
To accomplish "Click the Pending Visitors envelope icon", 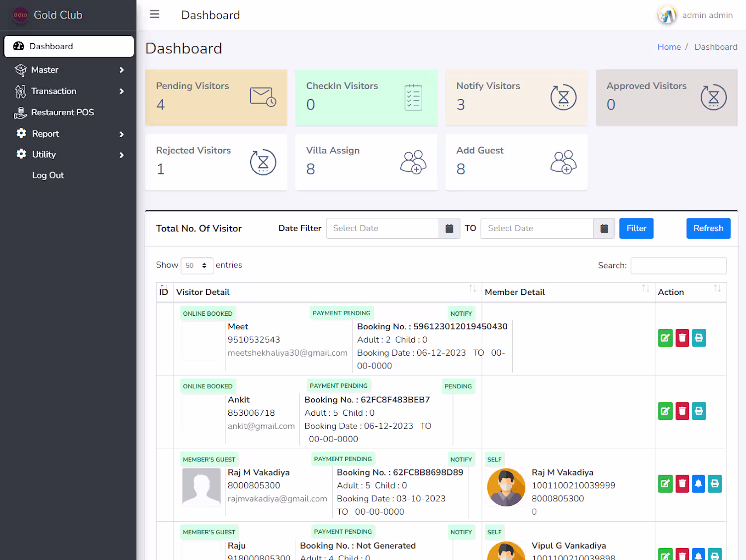I will pos(263,96).
